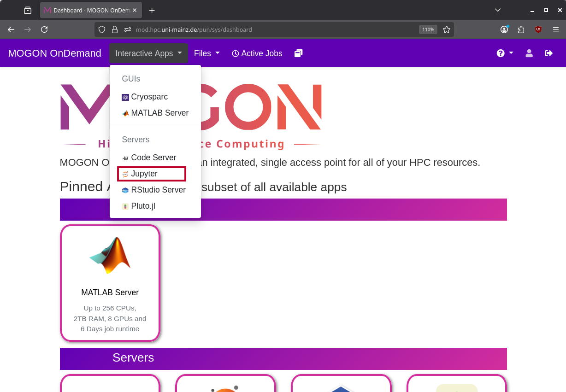Collapse the Interactive Apps dropdown
Screen dimensions: 566x392
point(148,53)
